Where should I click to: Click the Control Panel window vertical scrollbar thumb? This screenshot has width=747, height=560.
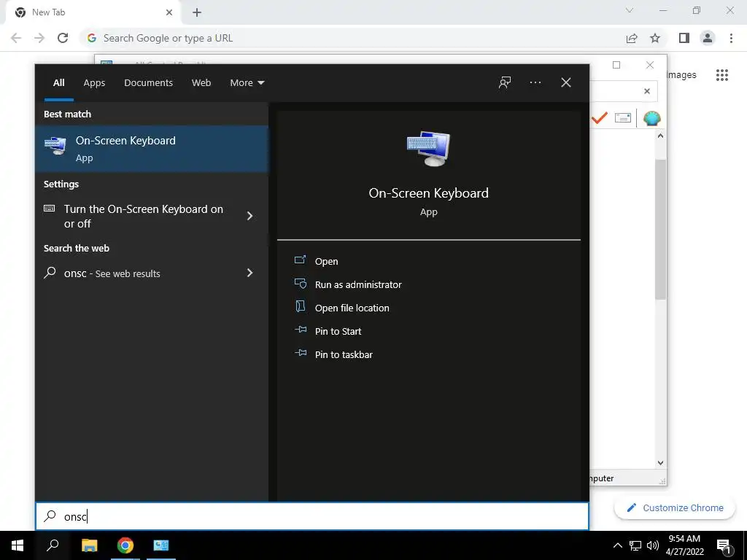pyautogui.click(x=659, y=230)
